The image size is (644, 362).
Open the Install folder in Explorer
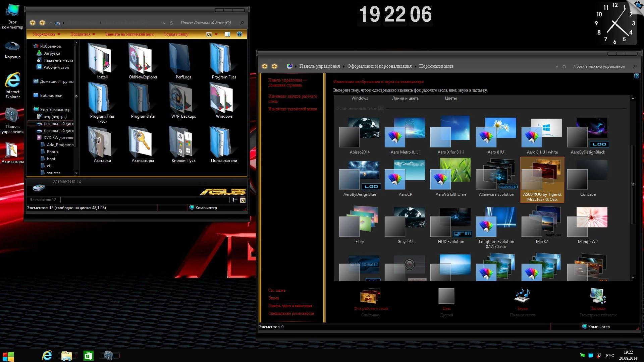[x=102, y=61]
